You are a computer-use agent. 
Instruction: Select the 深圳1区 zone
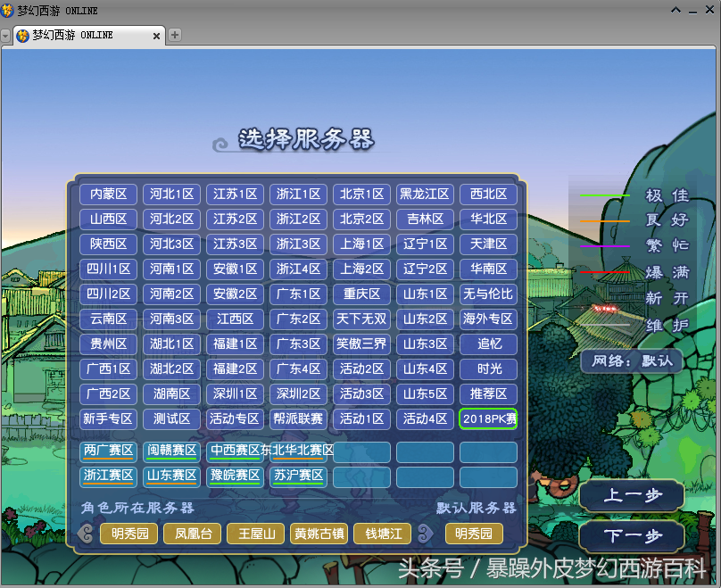[235, 393]
